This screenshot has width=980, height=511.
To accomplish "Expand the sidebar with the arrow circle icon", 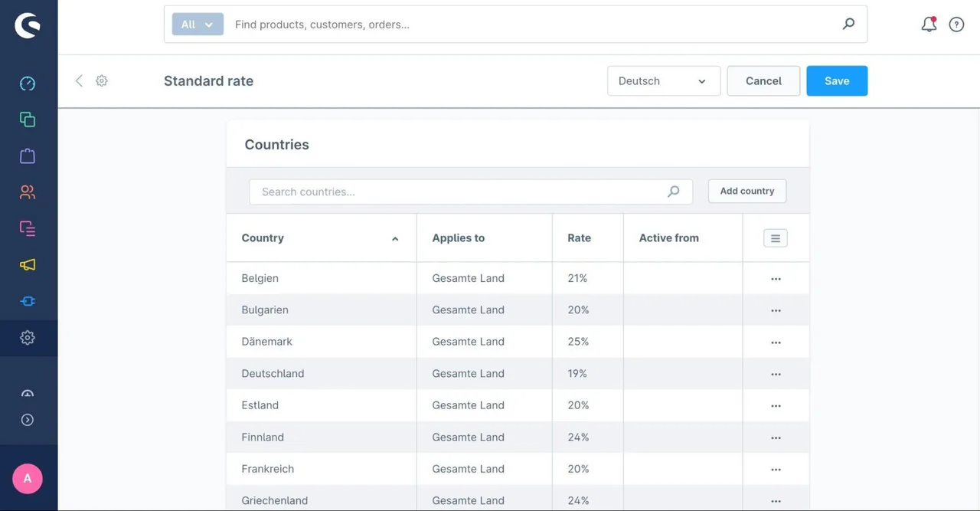I will [x=28, y=420].
